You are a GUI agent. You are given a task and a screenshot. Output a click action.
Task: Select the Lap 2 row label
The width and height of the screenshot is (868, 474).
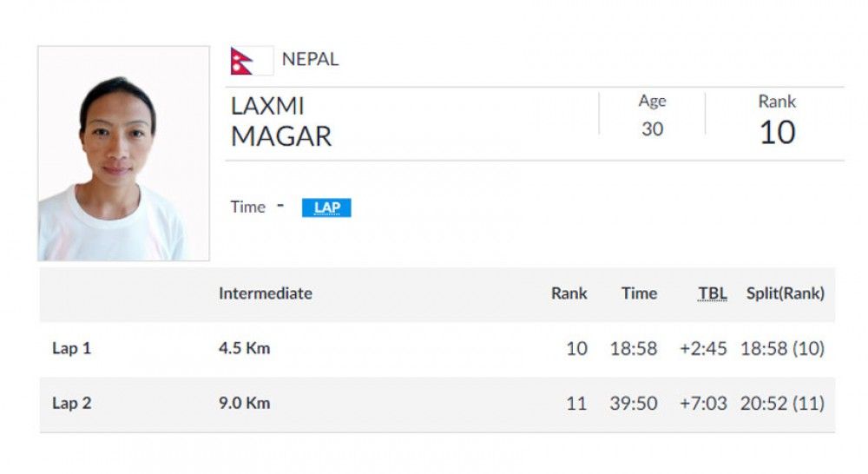[x=71, y=404]
